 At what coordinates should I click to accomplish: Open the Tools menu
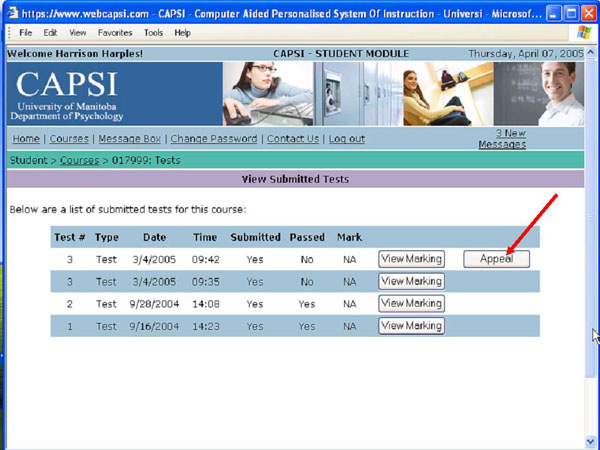pos(153,33)
